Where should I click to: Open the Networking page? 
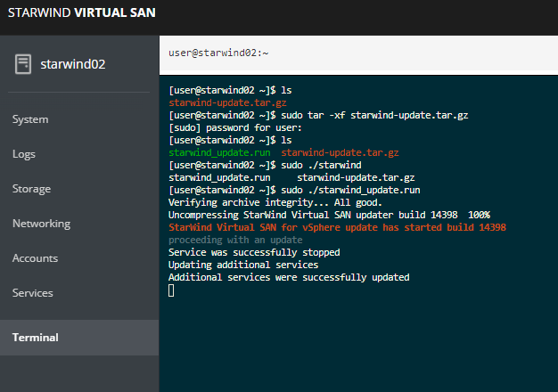41,224
